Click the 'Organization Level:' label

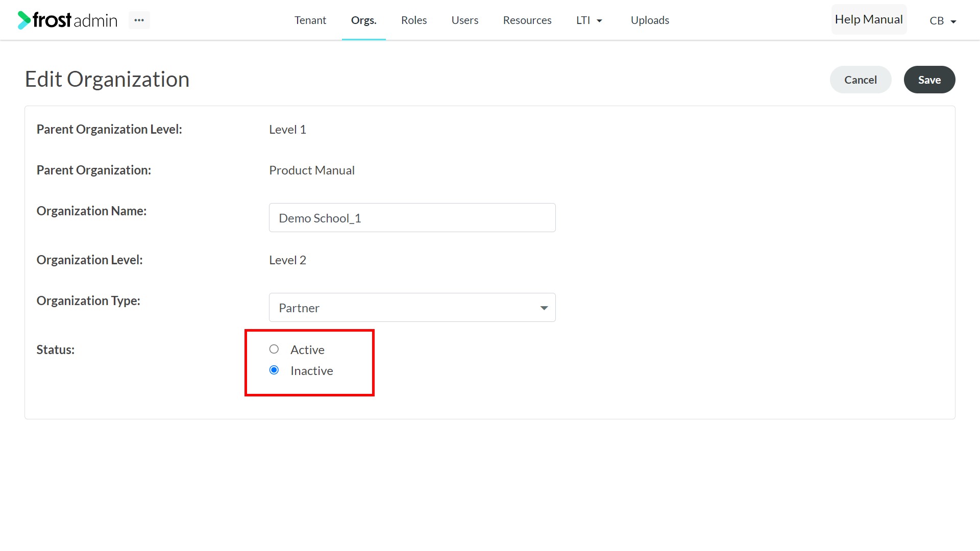pos(89,260)
